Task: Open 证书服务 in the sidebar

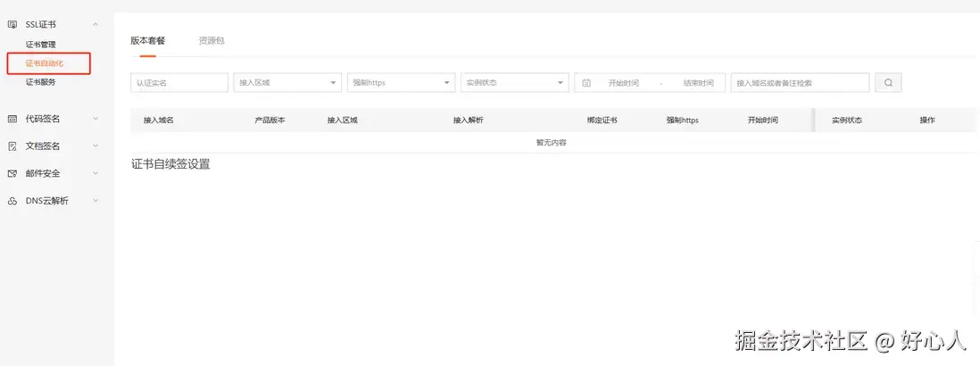Action: (41, 82)
